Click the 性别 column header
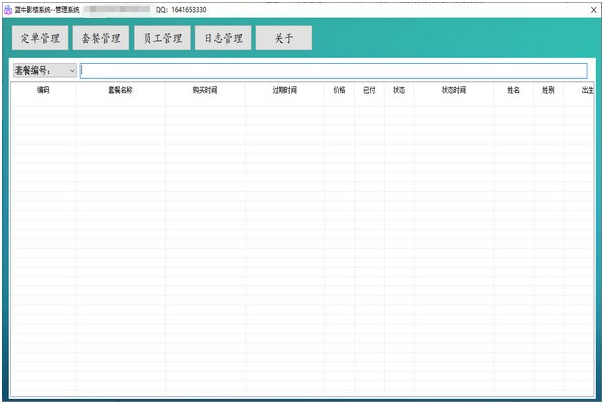Image resolution: width=604 pixels, height=404 pixels. [x=548, y=90]
